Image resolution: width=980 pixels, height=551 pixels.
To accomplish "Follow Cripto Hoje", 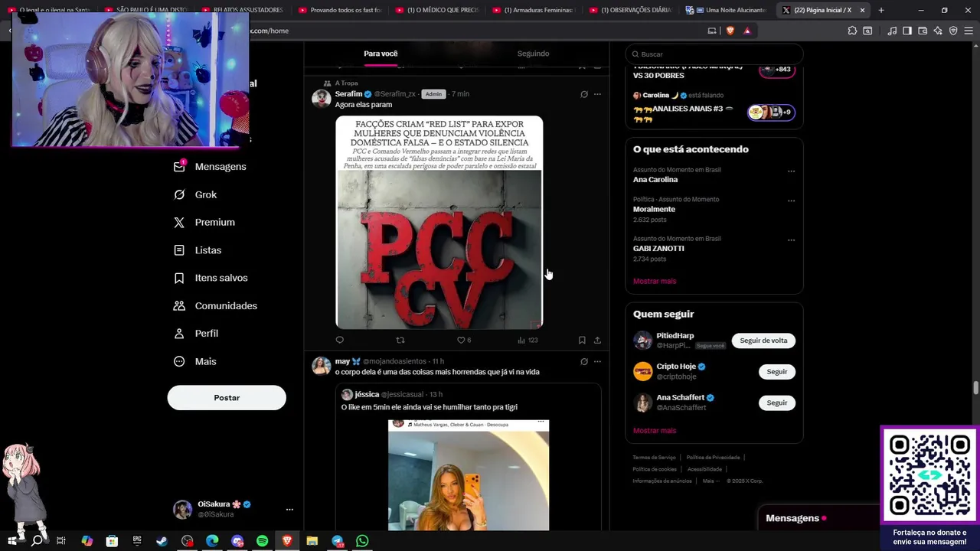I will [777, 372].
